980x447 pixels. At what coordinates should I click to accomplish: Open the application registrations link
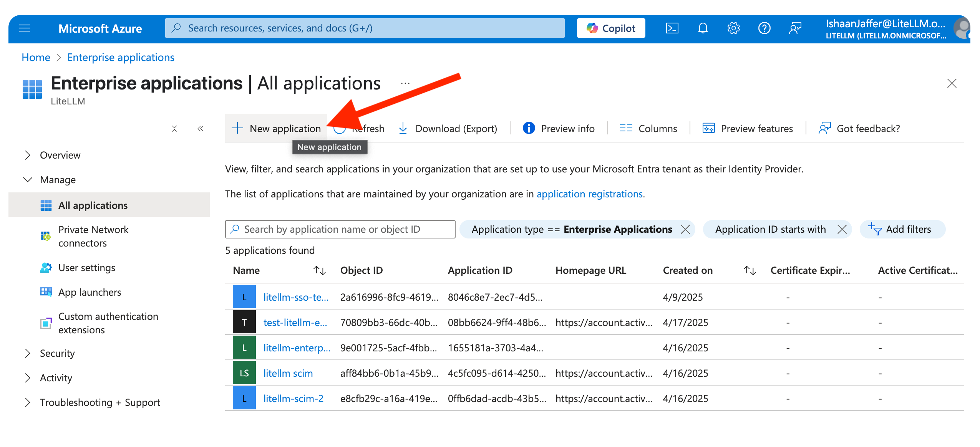589,194
